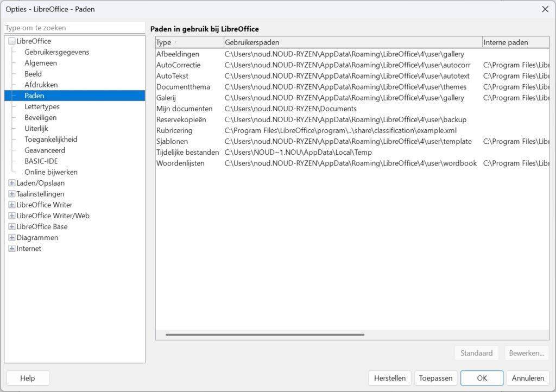Select the Tijdelijke bestanden path row

coord(352,153)
